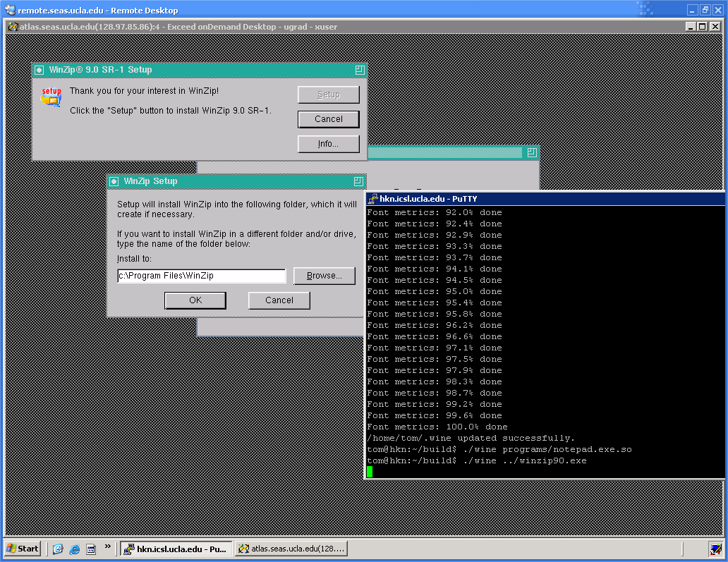Screen dimensions: 728x562
Task: Open window menu of WinZip Setup dialog
Action: click(114, 181)
